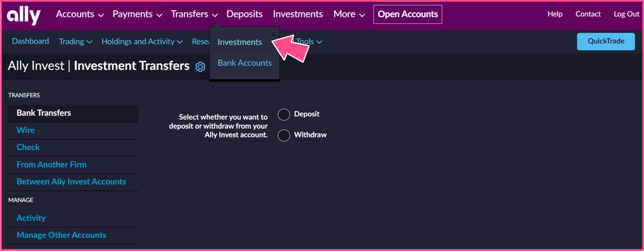Open Manage Other Accounts link
The width and height of the screenshot is (644, 251).
click(x=61, y=235)
